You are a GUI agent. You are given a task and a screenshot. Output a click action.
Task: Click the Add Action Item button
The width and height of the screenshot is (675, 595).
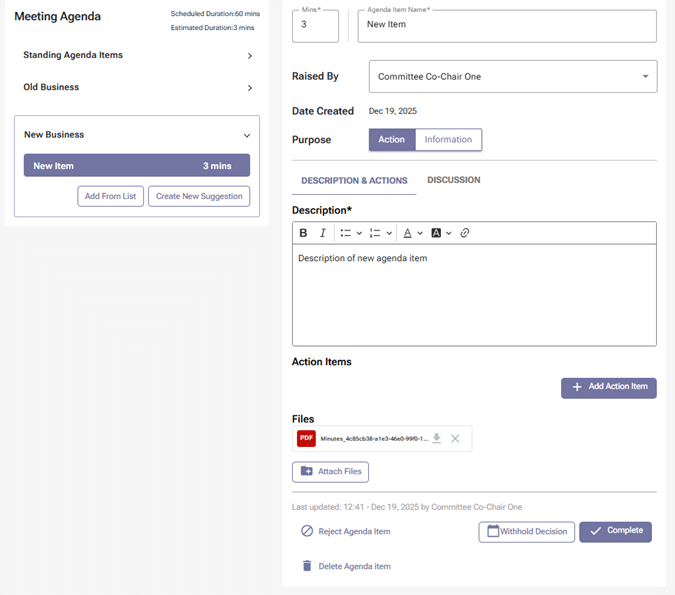609,387
